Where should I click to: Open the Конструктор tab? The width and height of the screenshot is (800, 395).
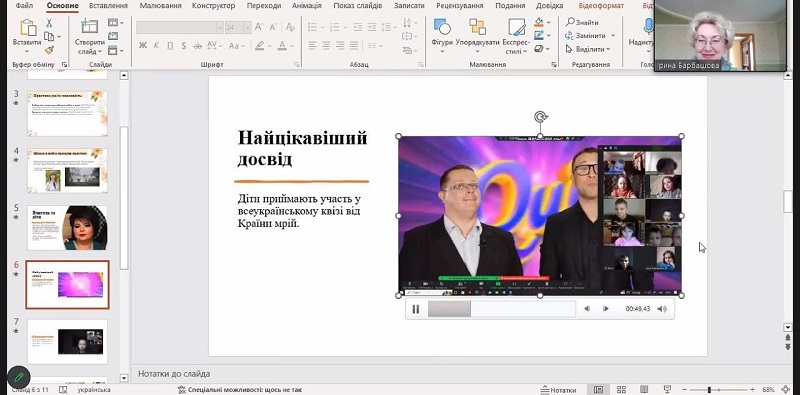(213, 6)
